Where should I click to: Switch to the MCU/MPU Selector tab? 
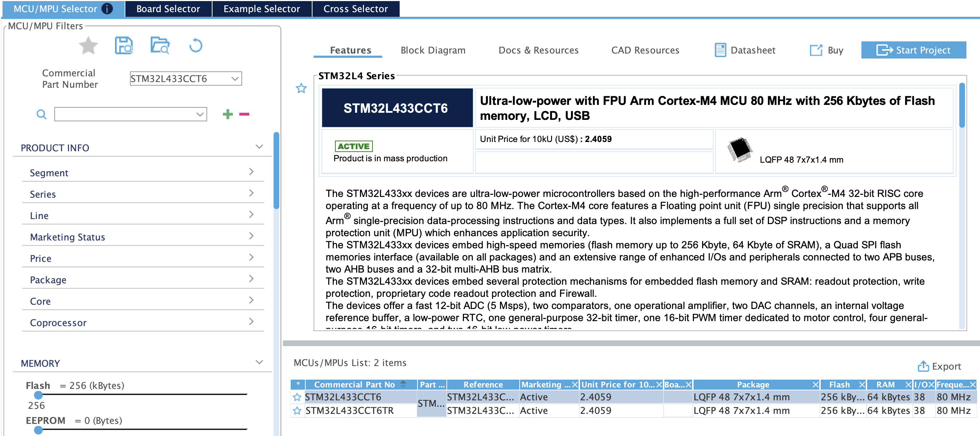(63, 9)
